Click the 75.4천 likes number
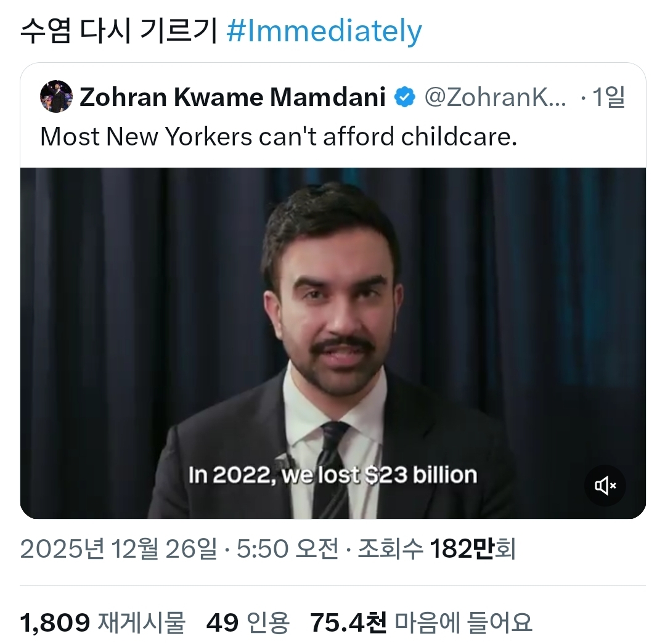The height and width of the screenshot is (644, 665). point(348,623)
